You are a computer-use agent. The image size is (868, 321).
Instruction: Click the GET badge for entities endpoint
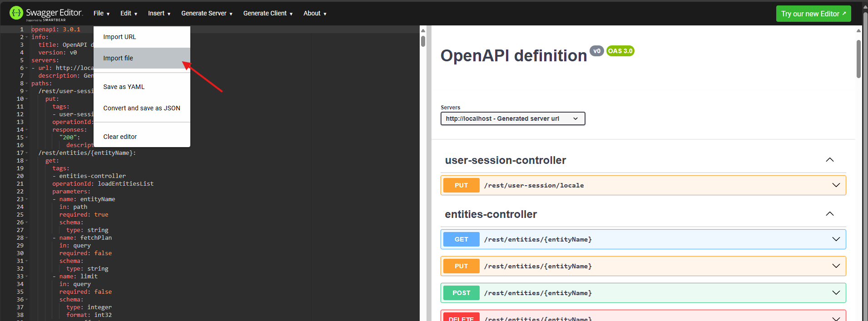click(461, 239)
